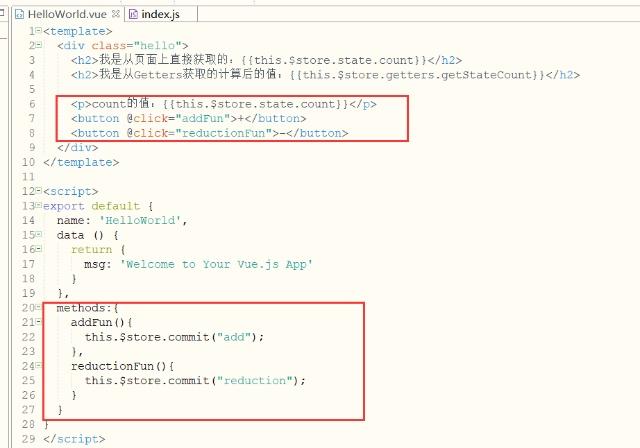Click the closing </template> tag line
This screenshot has width=640, height=448.
coord(81,162)
